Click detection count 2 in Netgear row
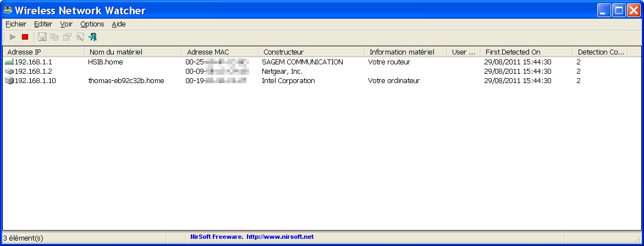The height and width of the screenshot is (246, 644). coord(579,72)
